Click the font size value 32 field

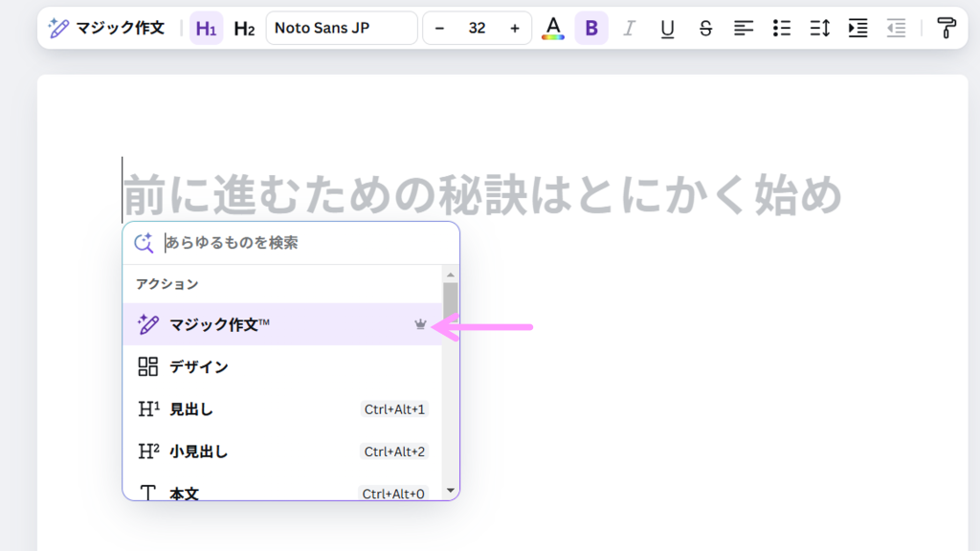click(x=477, y=29)
